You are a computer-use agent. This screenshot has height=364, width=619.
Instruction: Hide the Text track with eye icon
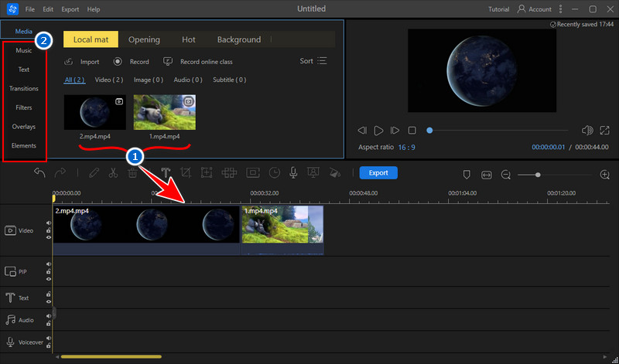pyautogui.click(x=49, y=301)
